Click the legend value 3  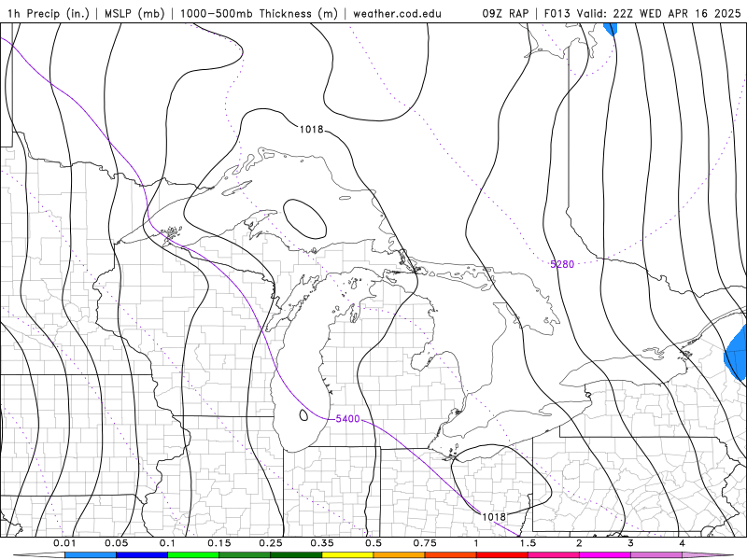pyautogui.click(x=631, y=543)
